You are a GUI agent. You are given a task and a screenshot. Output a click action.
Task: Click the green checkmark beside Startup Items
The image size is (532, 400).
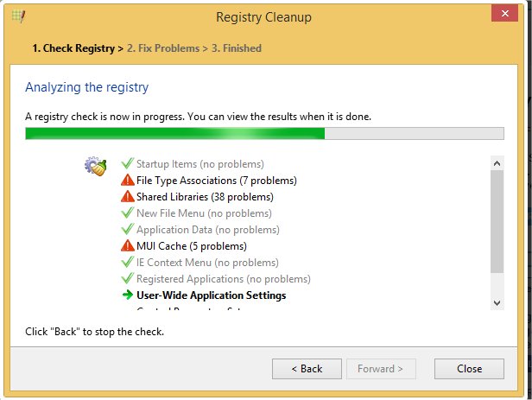click(128, 163)
